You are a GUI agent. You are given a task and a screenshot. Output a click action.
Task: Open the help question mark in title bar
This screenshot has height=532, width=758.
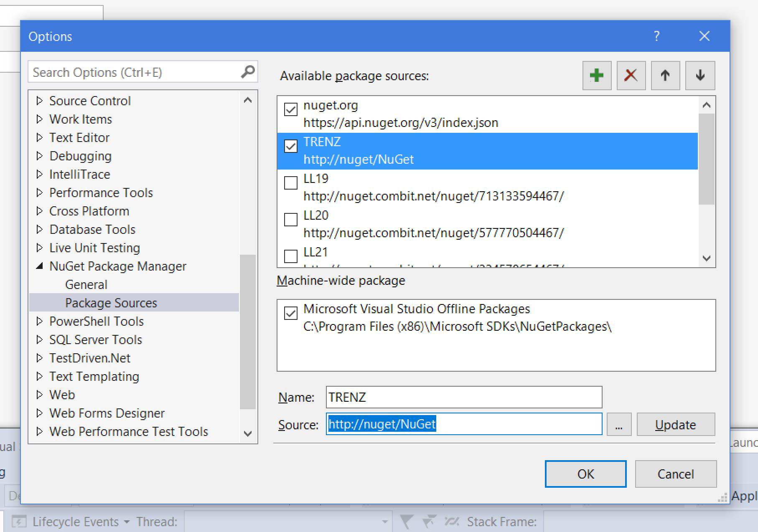point(656,36)
